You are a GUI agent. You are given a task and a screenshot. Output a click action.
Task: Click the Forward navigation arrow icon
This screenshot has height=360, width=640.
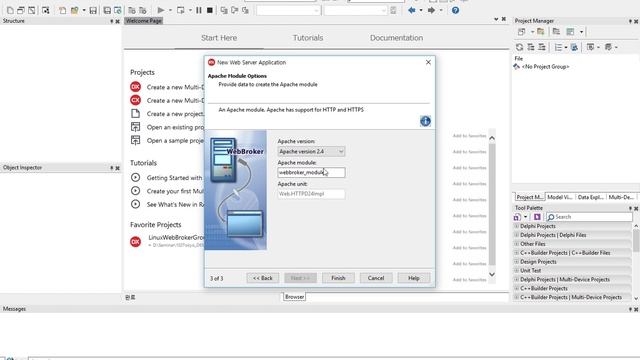431,10
